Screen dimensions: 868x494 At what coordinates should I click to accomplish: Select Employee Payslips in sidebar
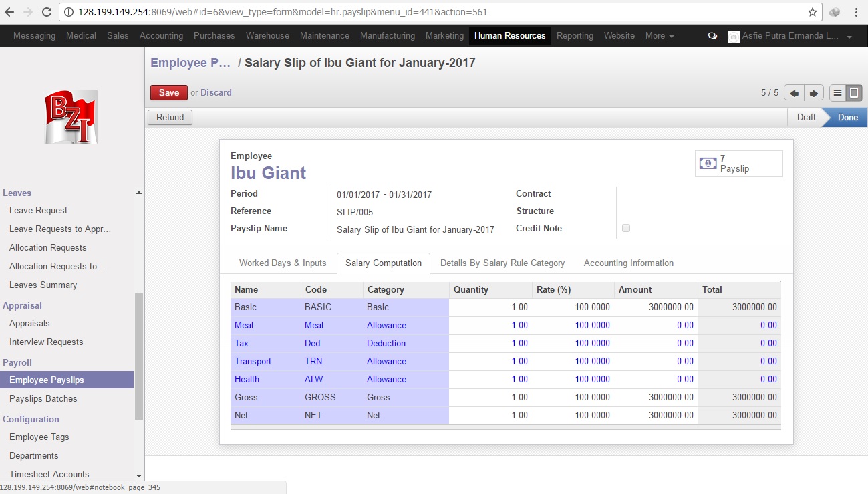67,380
